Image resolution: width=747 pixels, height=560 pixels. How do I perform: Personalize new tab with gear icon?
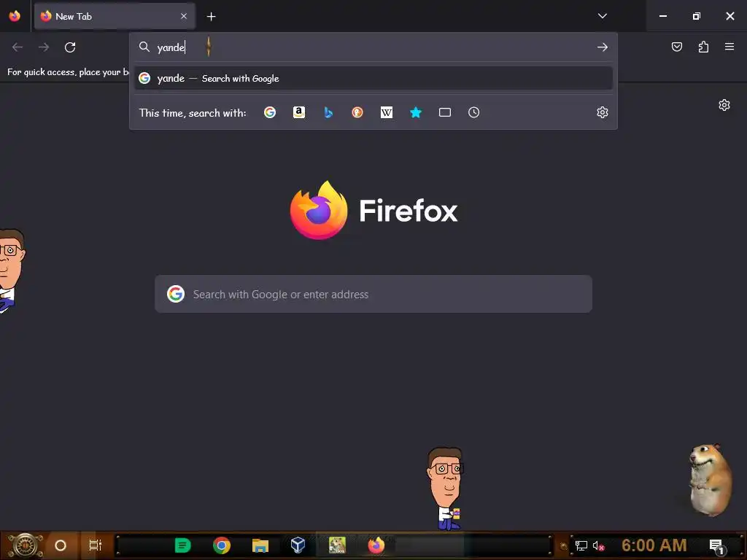point(724,105)
